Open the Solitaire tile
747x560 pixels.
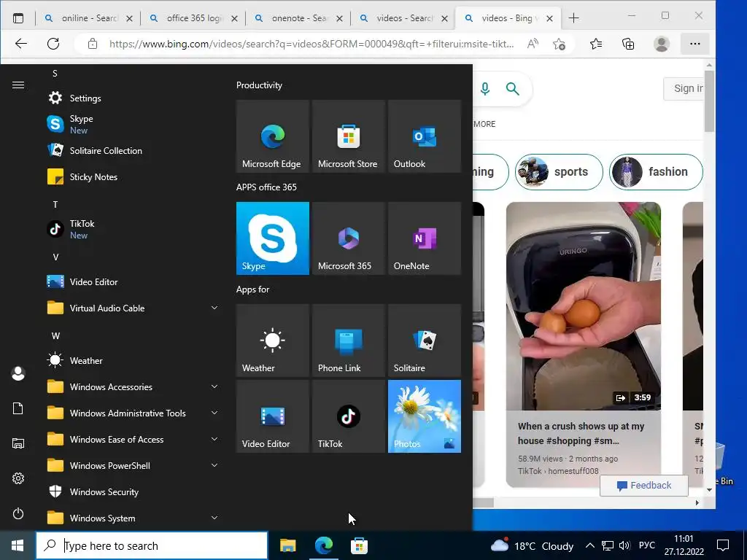click(425, 341)
